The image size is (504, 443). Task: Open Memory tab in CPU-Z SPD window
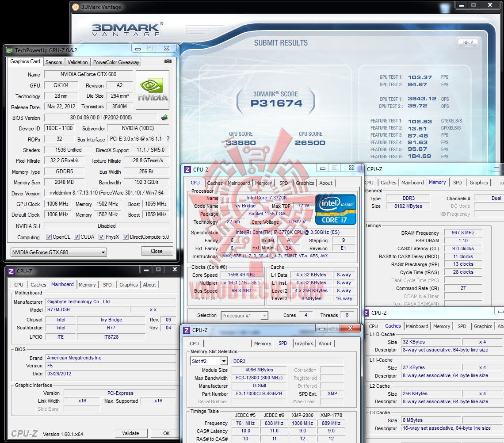263,344
